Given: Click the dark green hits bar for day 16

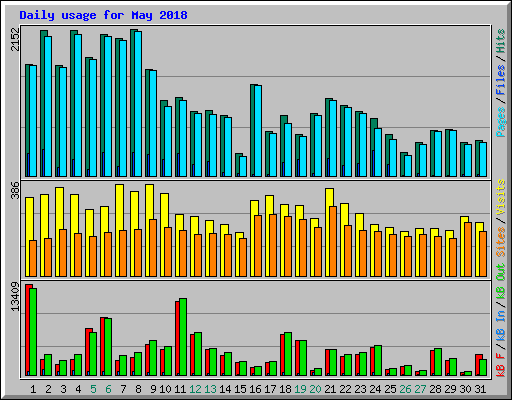Looking at the screenshot, I should coord(252,130).
